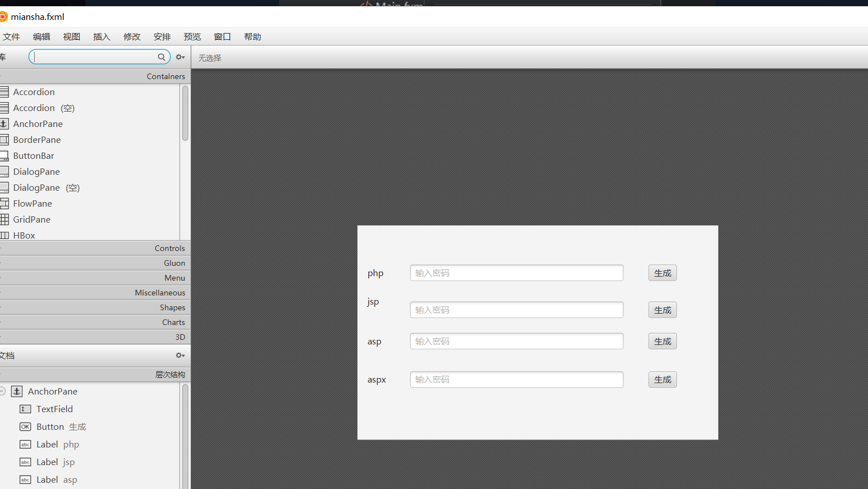
Task: Expand the Charts library section
Action: tap(95, 322)
